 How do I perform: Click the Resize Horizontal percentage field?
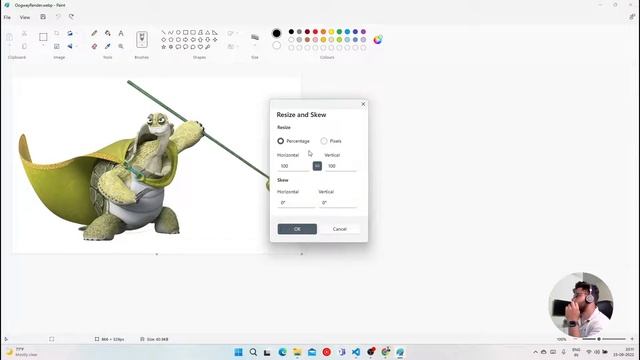click(293, 166)
